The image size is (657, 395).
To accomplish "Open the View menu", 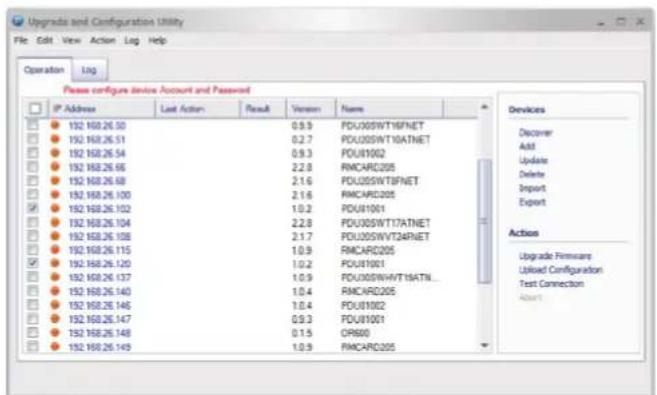I will click(x=71, y=40).
